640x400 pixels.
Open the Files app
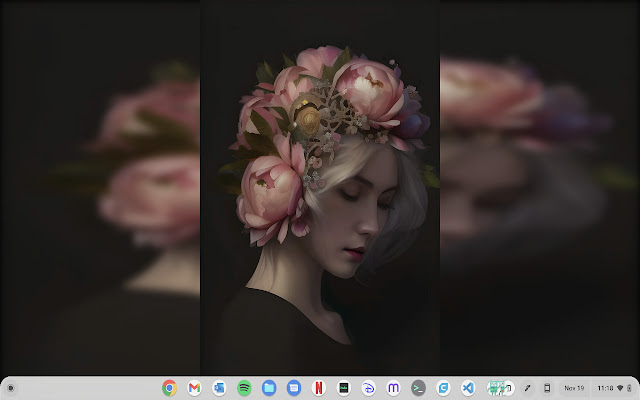[269, 388]
